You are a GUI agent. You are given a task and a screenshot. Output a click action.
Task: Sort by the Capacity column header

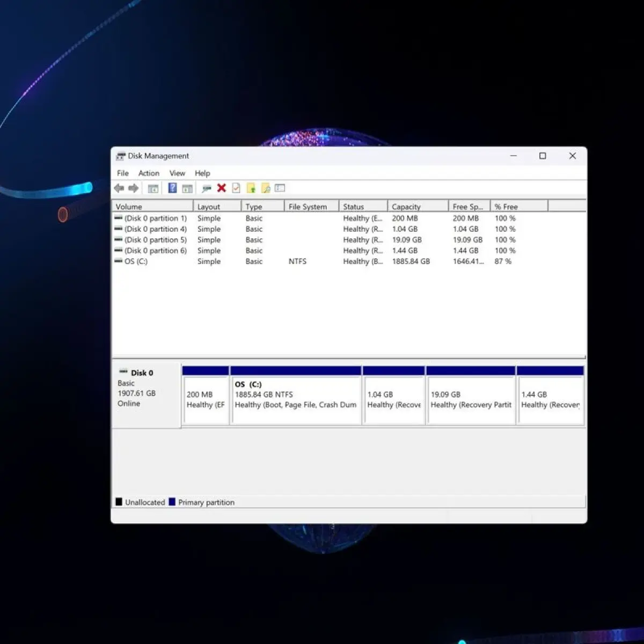[x=418, y=207]
